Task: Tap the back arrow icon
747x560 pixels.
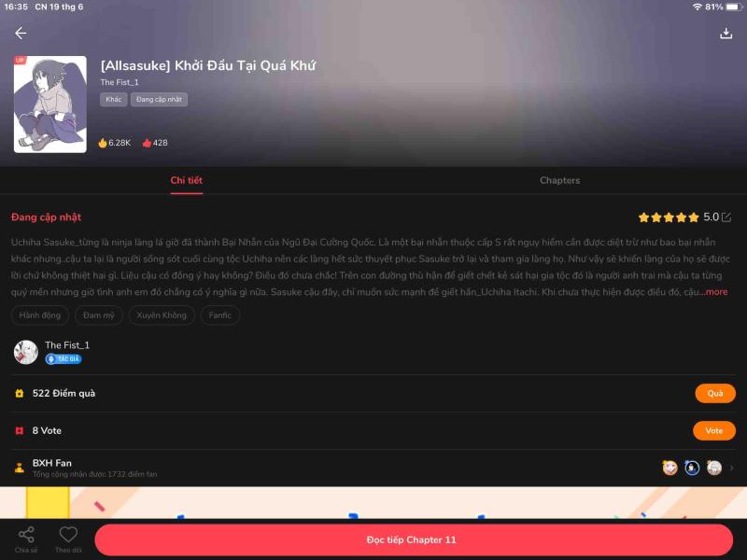Action: pyautogui.click(x=21, y=33)
